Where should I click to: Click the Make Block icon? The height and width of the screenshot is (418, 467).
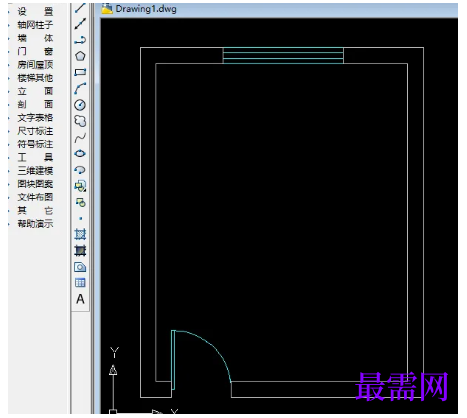coord(80,202)
